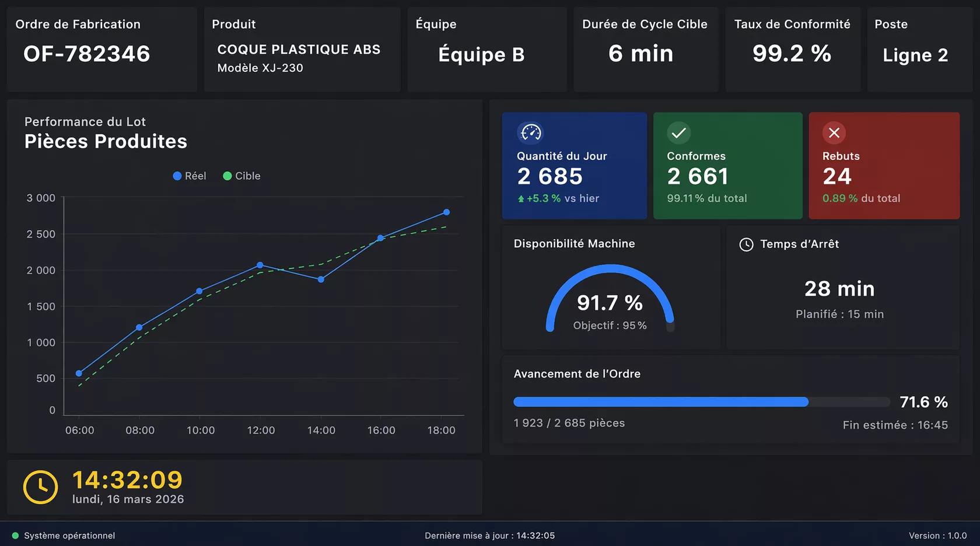This screenshot has height=546, width=980.
Task: Click the Taux de Conformité 99.2 % value
Action: [792, 54]
